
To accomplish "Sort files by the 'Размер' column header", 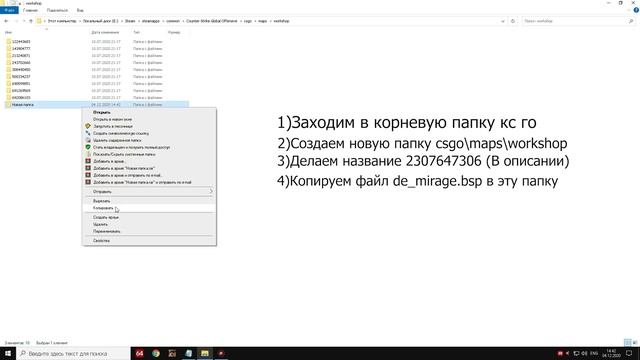I will click(x=174, y=32).
